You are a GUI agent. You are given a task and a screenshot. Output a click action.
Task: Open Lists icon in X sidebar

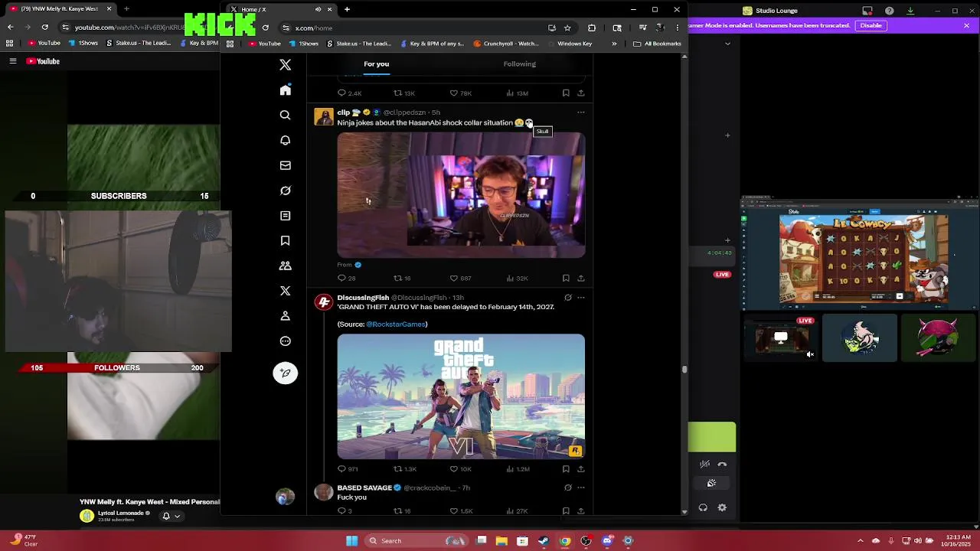coord(285,216)
